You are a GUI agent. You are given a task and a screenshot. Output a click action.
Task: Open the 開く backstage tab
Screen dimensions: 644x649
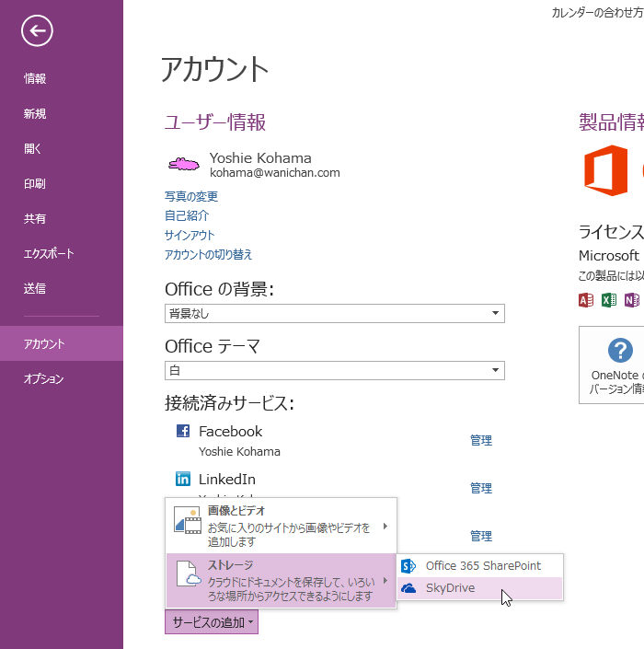coord(62,148)
